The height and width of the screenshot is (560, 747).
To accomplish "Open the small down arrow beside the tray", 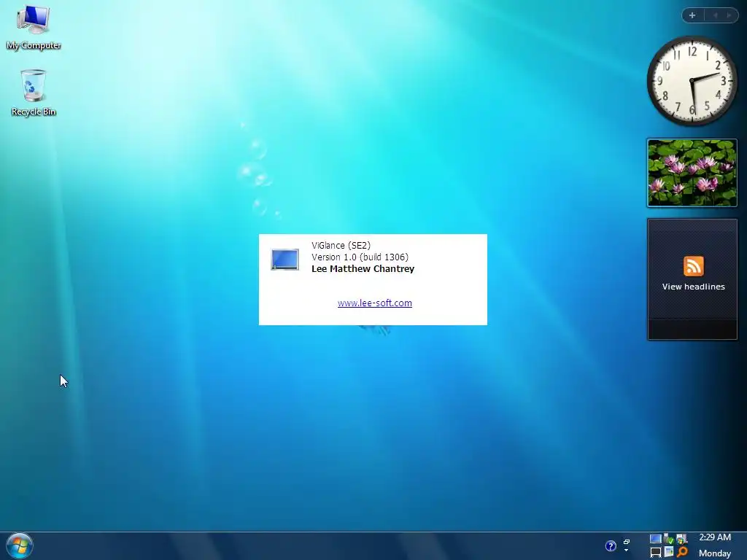I will point(627,551).
